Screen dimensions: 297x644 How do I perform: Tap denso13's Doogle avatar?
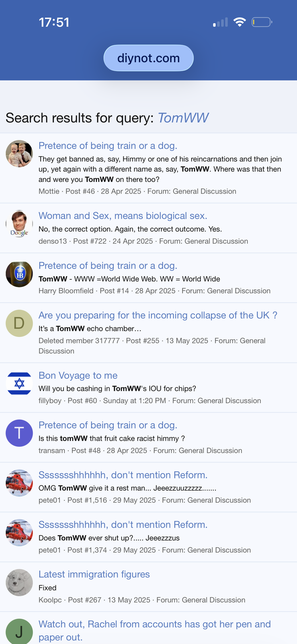point(19,224)
